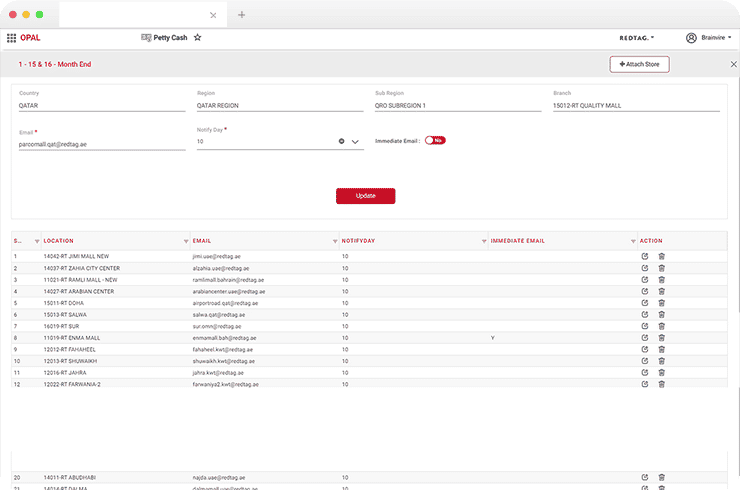Mark Petty Cash as favorite with star

(x=197, y=37)
